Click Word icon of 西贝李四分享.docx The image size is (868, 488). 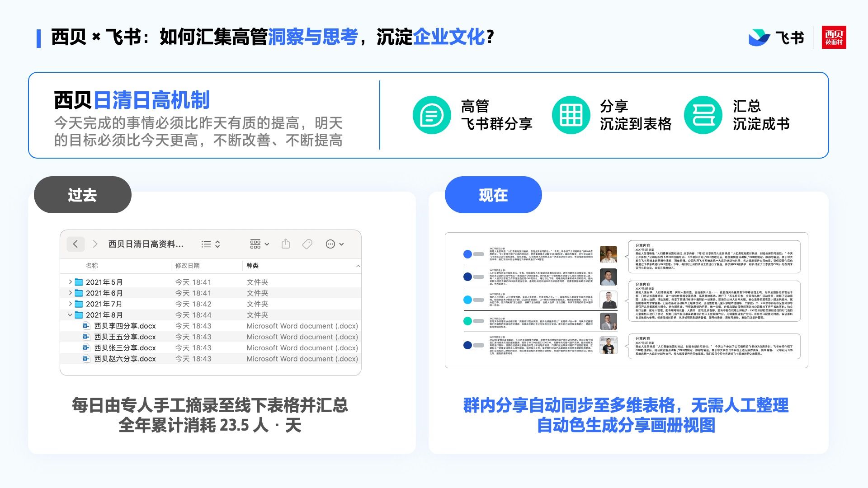pyautogui.click(x=86, y=326)
